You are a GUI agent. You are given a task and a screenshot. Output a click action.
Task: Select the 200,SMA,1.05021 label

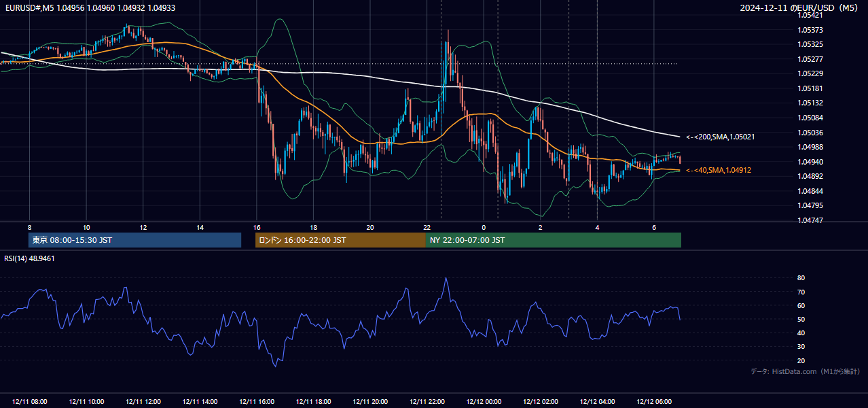720,137
